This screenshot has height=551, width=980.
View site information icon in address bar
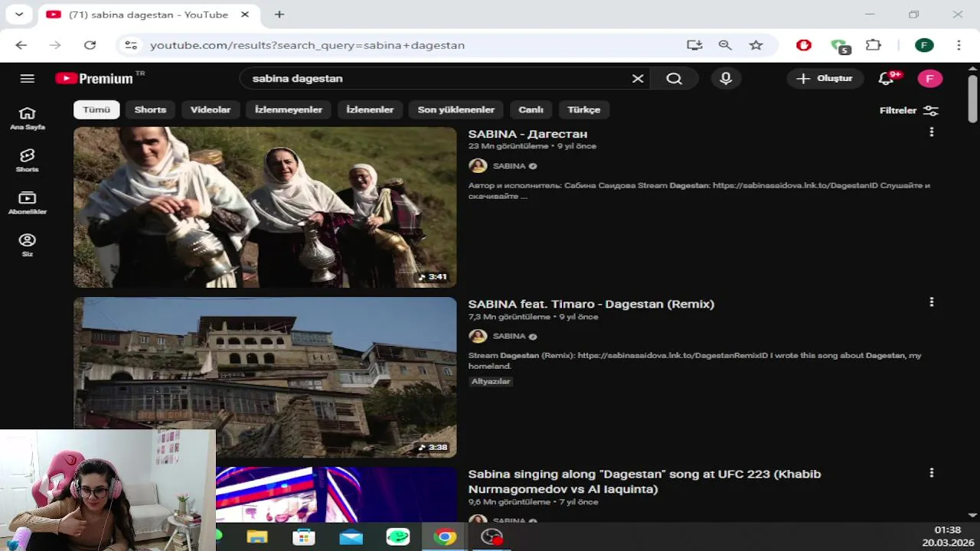(131, 45)
